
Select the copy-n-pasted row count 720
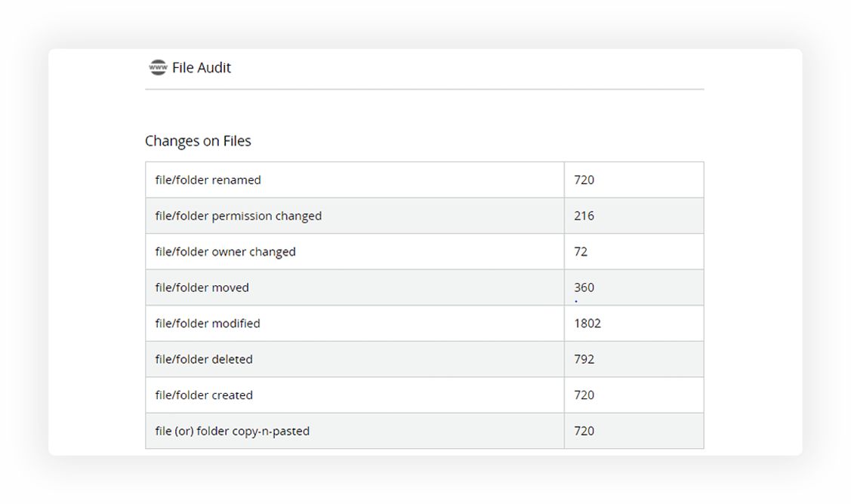click(584, 432)
